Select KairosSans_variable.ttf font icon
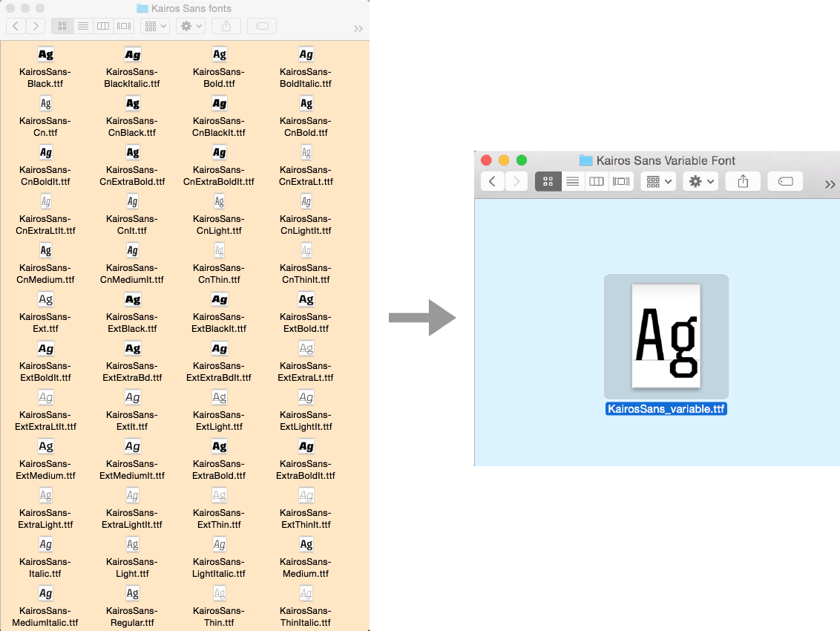The width and height of the screenshot is (840, 631). pos(666,336)
